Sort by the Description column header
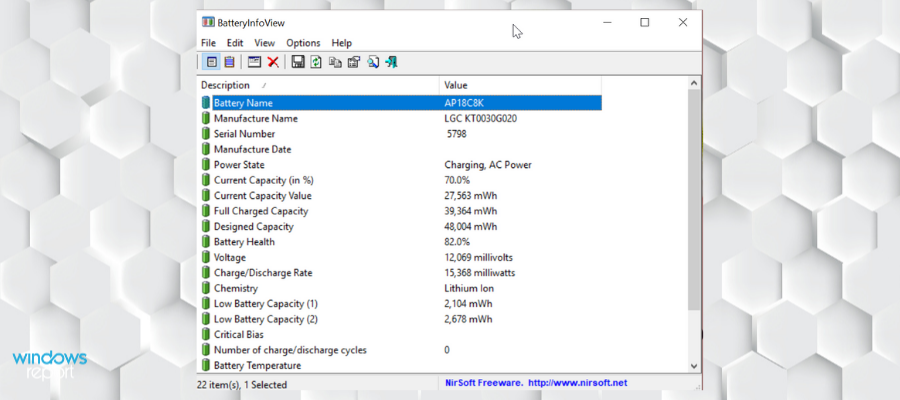 point(319,85)
